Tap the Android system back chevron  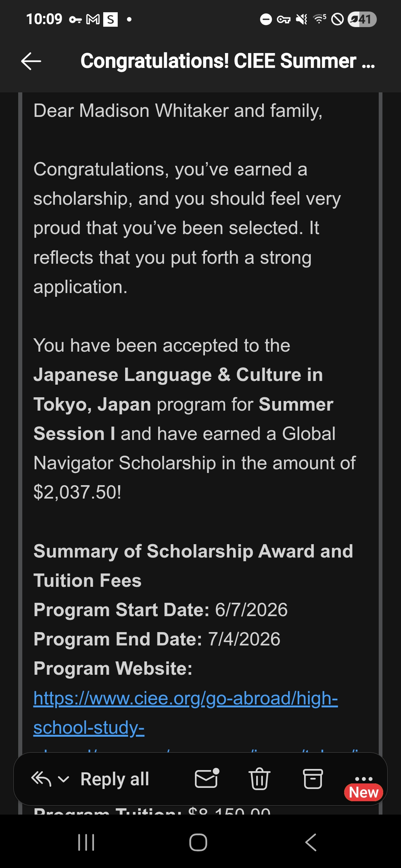[311, 842]
